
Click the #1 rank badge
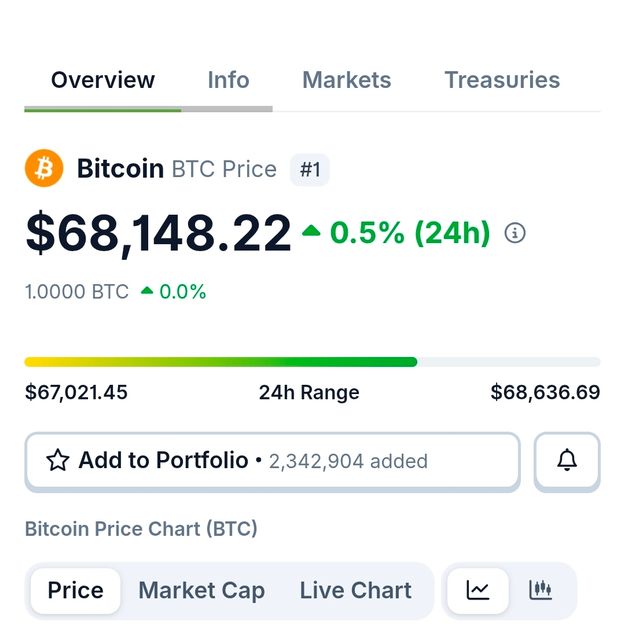click(x=310, y=169)
